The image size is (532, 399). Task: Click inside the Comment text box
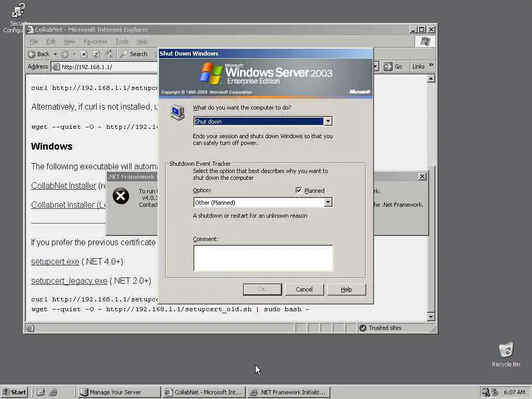263,258
